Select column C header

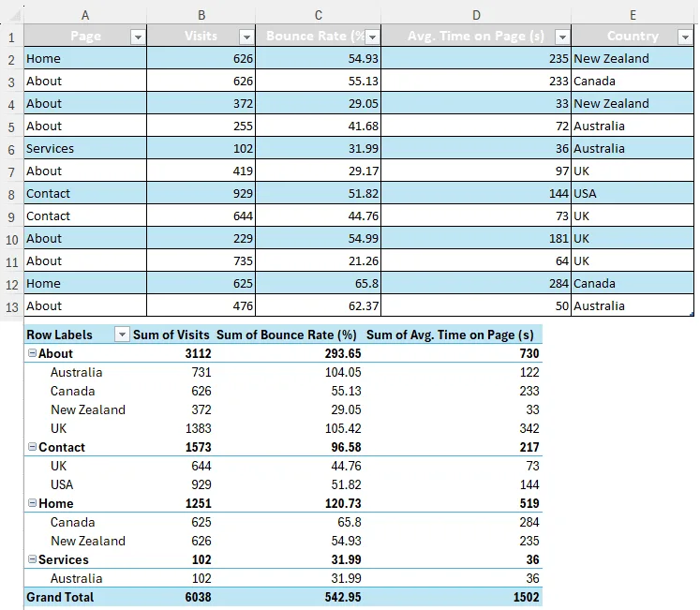click(x=319, y=15)
